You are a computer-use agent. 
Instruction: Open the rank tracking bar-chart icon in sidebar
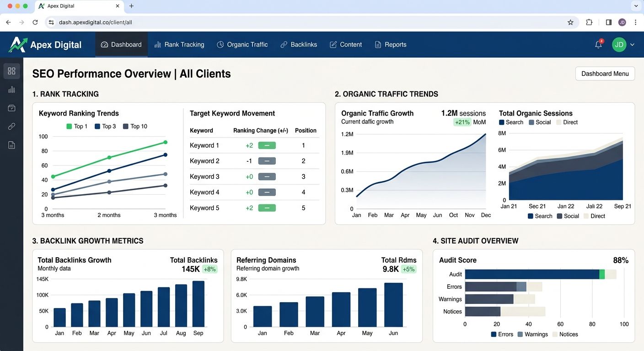click(x=11, y=90)
